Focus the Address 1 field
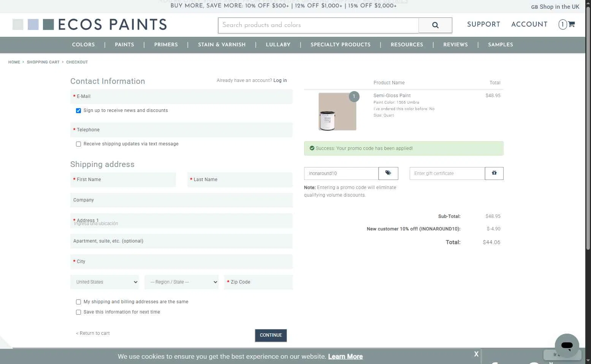The width and height of the screenshot is (591, 364). (181, 221)
